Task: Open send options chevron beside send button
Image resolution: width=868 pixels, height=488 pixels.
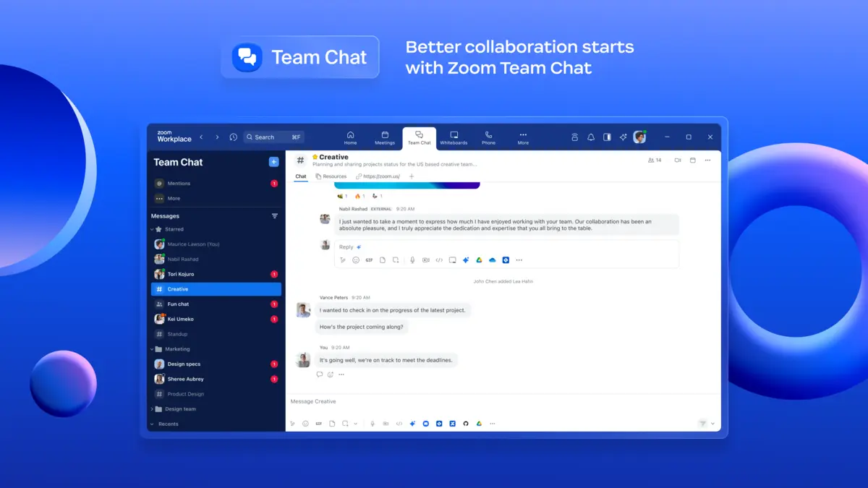Action: pos(712,424)
